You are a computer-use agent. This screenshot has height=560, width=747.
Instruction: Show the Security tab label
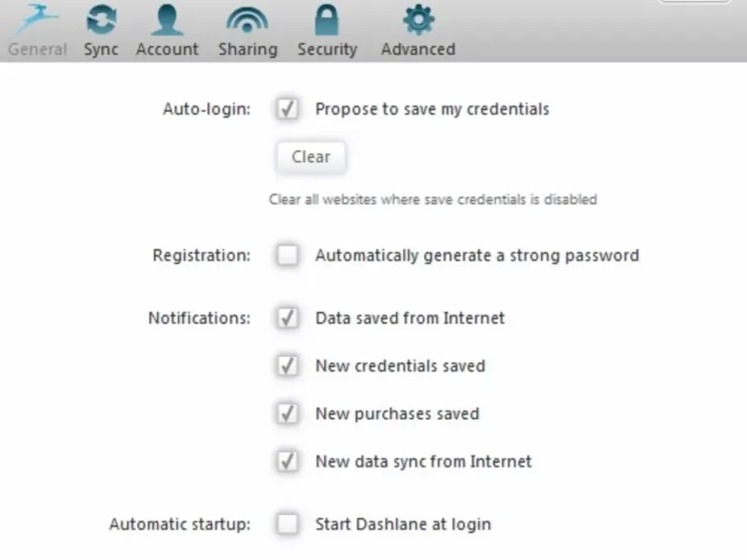click(x=327, y=49)
